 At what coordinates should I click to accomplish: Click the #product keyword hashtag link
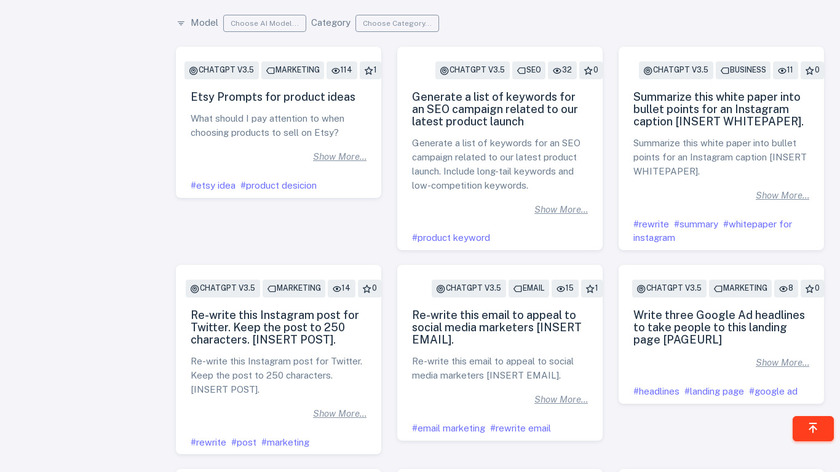[x=451, y=237]
